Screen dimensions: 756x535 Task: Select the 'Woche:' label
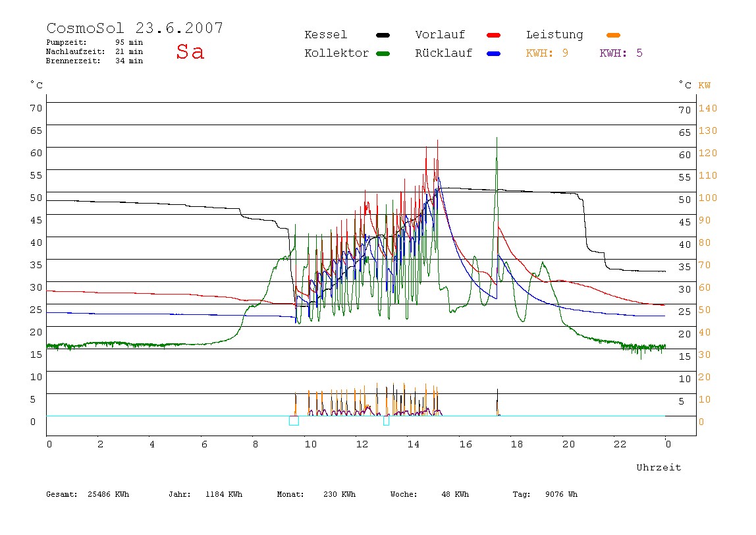tap(404, 494)
